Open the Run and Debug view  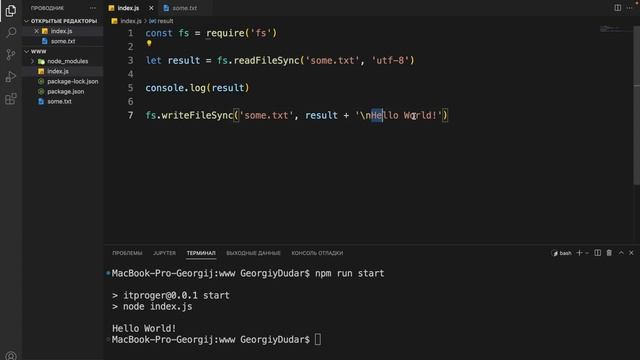click(x=11, y=77)
